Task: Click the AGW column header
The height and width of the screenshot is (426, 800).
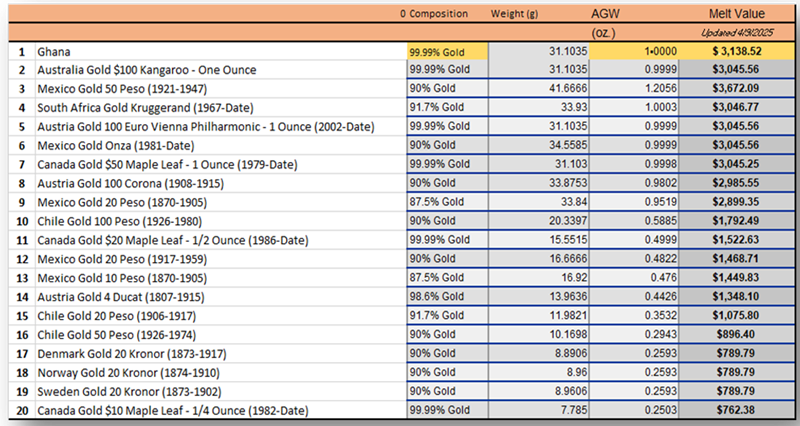Action: coord(605,14)
